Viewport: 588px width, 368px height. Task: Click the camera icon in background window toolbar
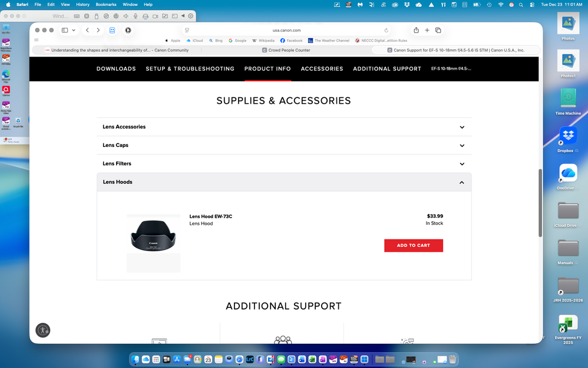(156, 16)
